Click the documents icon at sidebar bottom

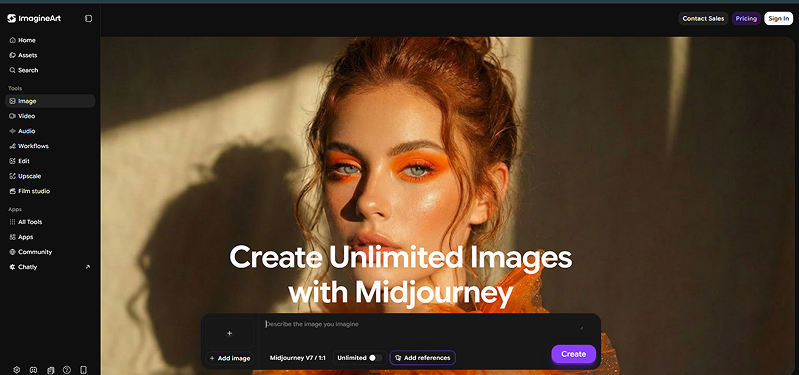tap(50, 370)
